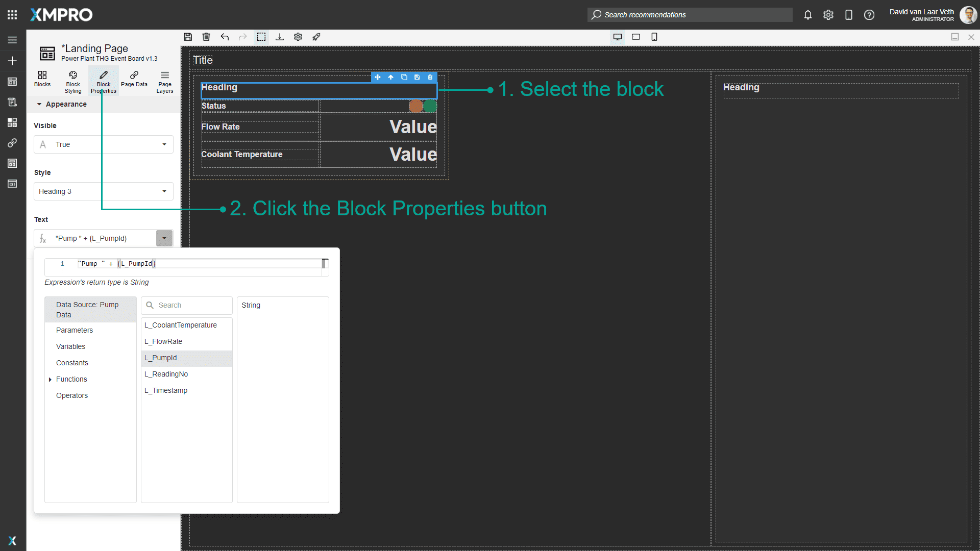Image resolution: width=980 pixels, height=551 pixels.
Task: Click the import download icon in toolbar
Action: [280, 37]
